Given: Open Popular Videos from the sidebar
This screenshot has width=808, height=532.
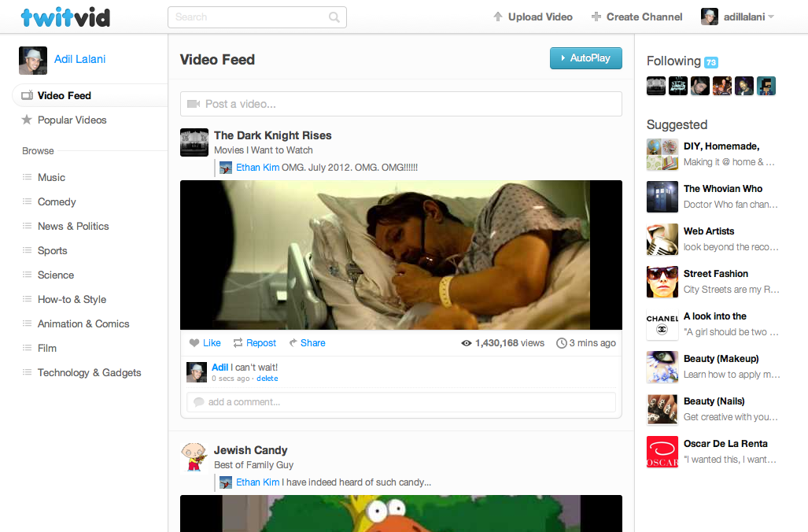Looking at the screenshot, I should coord(72,120).
